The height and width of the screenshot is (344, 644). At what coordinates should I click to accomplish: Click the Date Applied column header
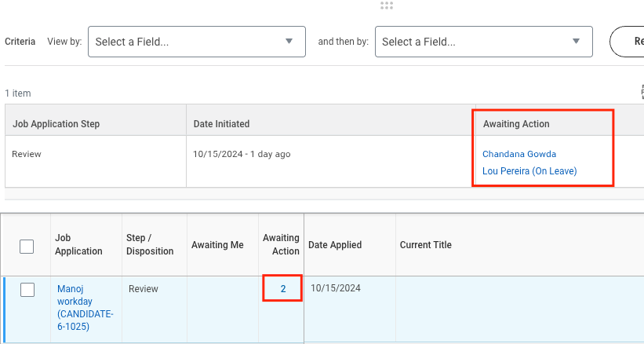(335, 245)
